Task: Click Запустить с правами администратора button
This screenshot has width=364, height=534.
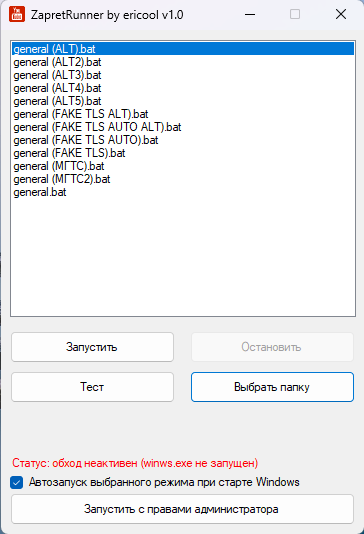Action: 182,509
